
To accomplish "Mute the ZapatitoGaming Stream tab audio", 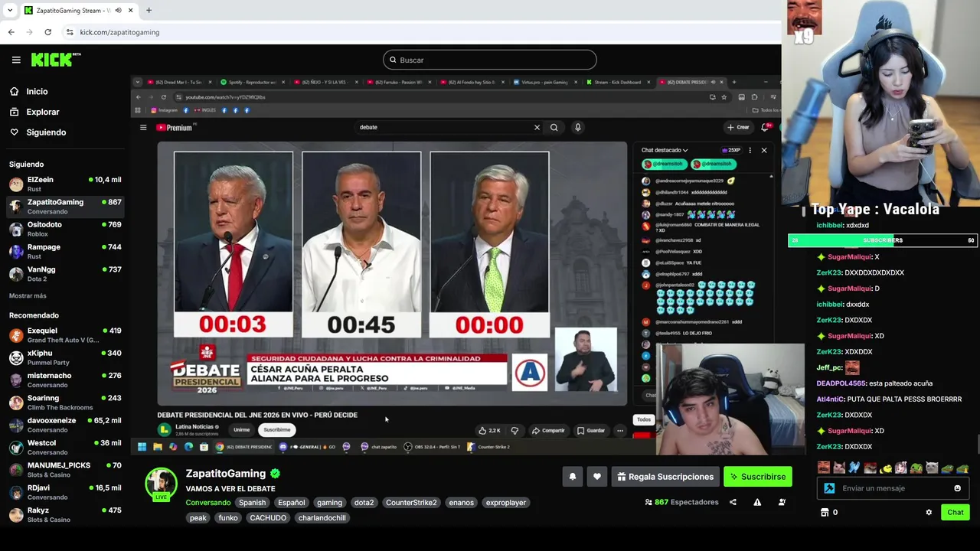I will (x=118, y=11).
